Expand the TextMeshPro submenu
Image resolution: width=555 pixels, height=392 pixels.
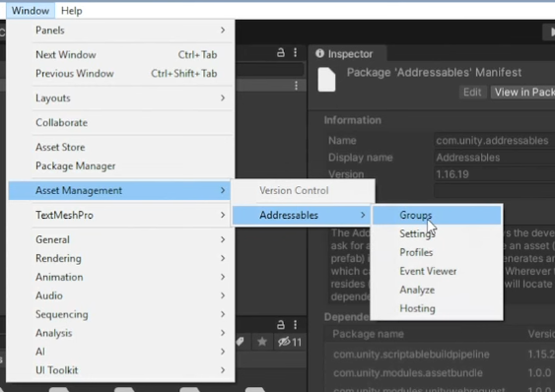[x=120, y=215]
